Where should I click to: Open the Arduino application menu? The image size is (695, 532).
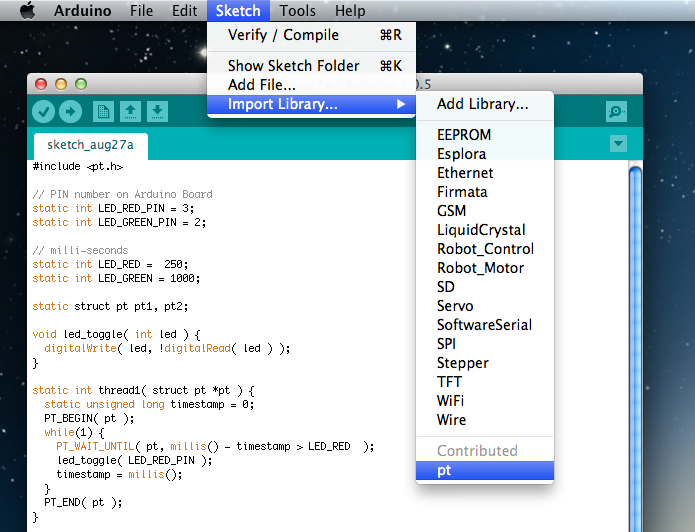tap(82, 10)
